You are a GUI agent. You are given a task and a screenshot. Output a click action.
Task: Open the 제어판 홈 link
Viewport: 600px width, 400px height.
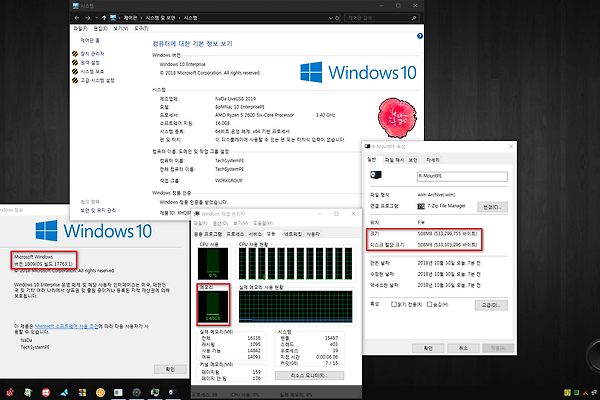[x=90, y=40]
